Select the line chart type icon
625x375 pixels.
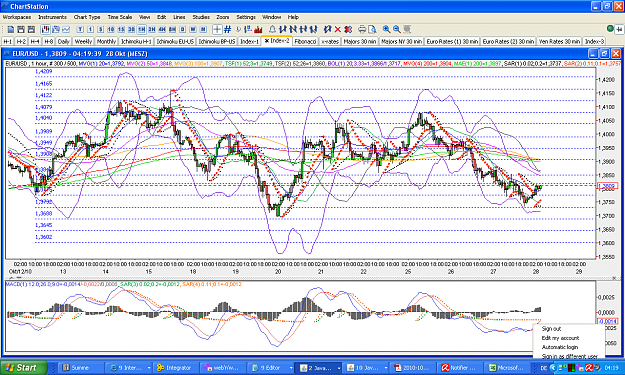click(66, 29)
